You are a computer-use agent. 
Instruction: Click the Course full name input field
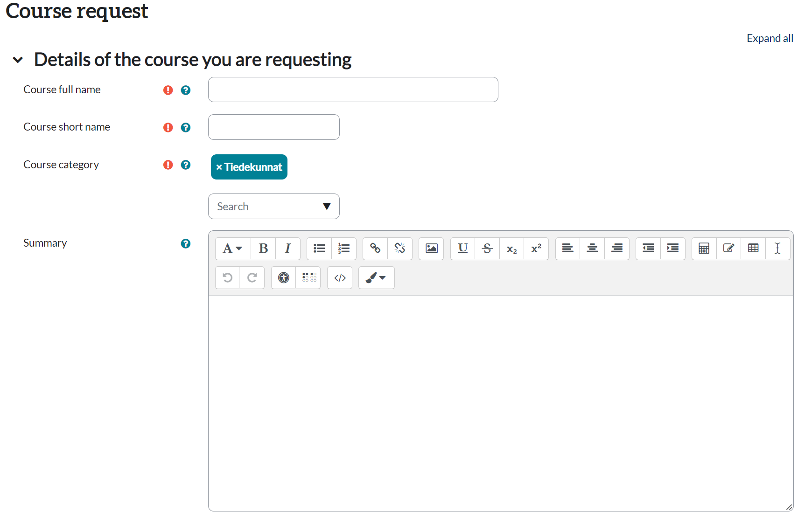coord(353,90)
